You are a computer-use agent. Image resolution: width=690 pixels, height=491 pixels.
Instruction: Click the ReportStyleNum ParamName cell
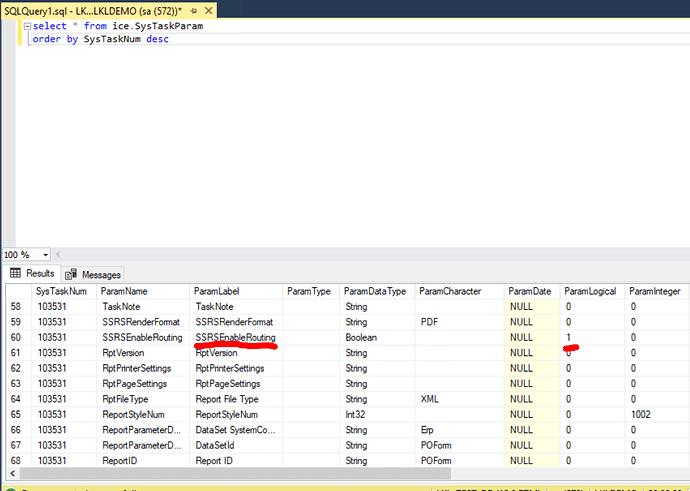pos(143,414)
